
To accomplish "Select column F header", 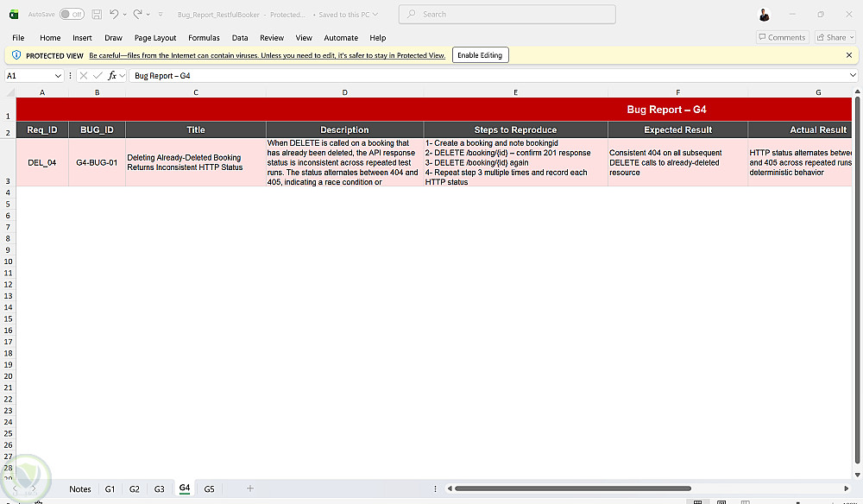I will coord(677,92).
